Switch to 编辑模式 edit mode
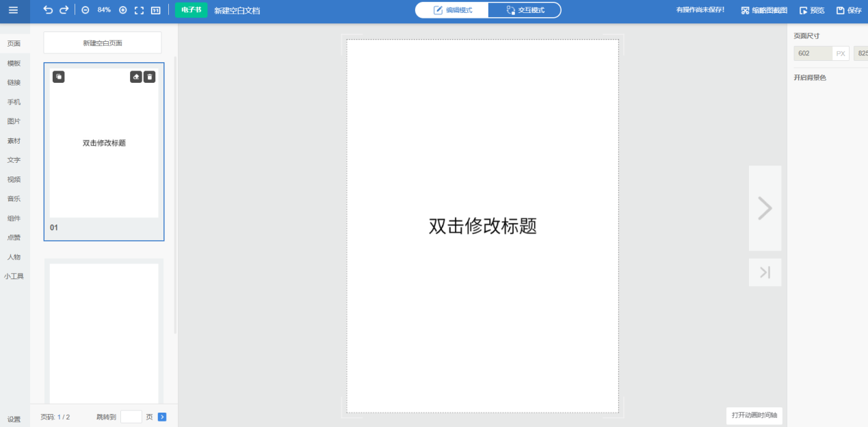868x427 pixels. [x=453, y=10]
